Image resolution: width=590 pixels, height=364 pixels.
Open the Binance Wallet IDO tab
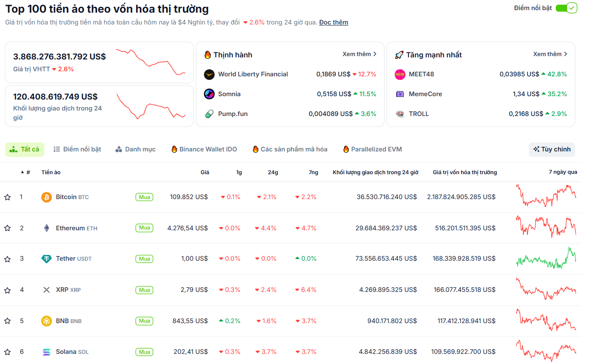204,149
